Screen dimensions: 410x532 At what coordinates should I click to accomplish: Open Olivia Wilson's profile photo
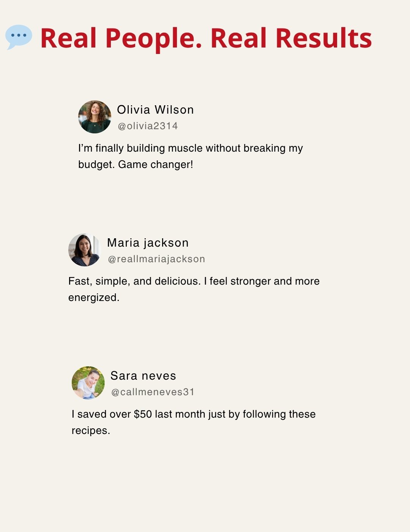click(x=95, y=117)
